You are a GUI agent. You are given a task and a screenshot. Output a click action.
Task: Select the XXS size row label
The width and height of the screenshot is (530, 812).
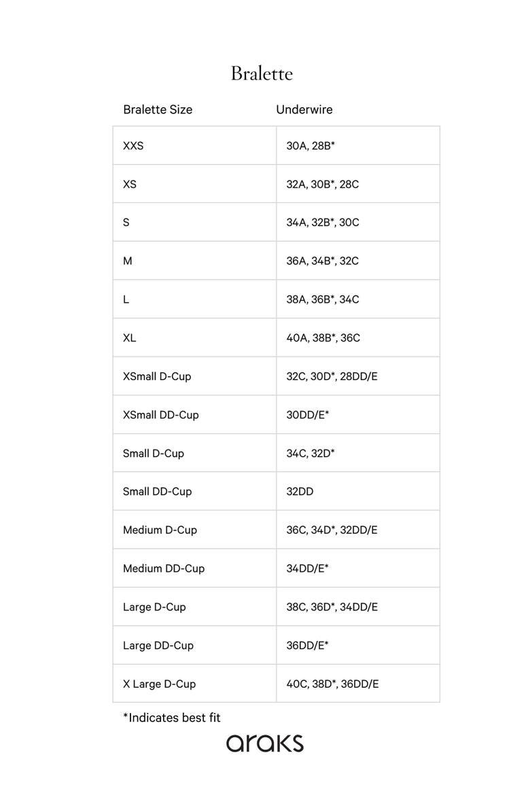[133, 145]
